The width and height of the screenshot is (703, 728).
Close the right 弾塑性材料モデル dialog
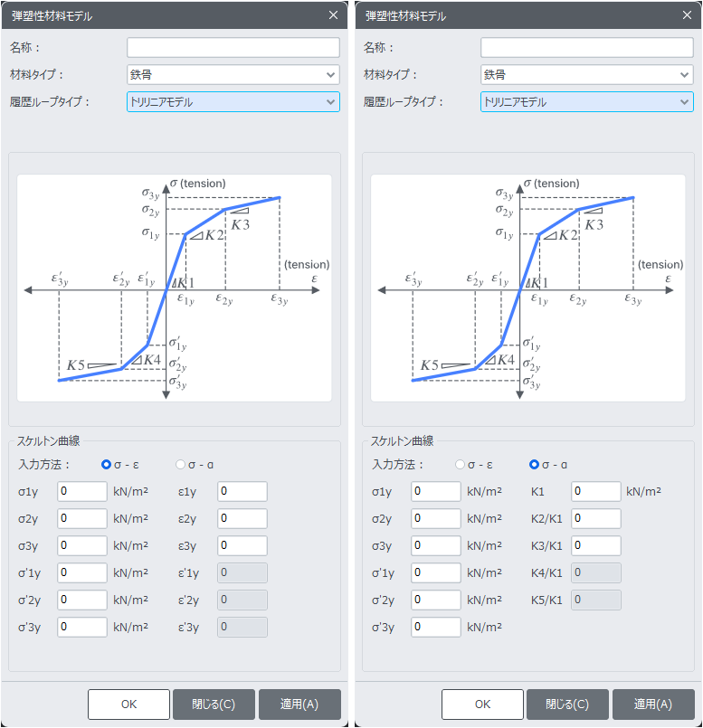687,15
